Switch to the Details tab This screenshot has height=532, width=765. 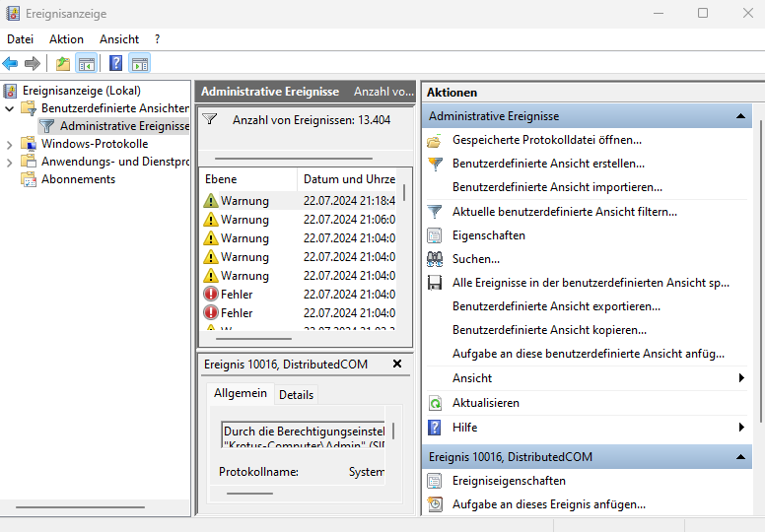296,394
